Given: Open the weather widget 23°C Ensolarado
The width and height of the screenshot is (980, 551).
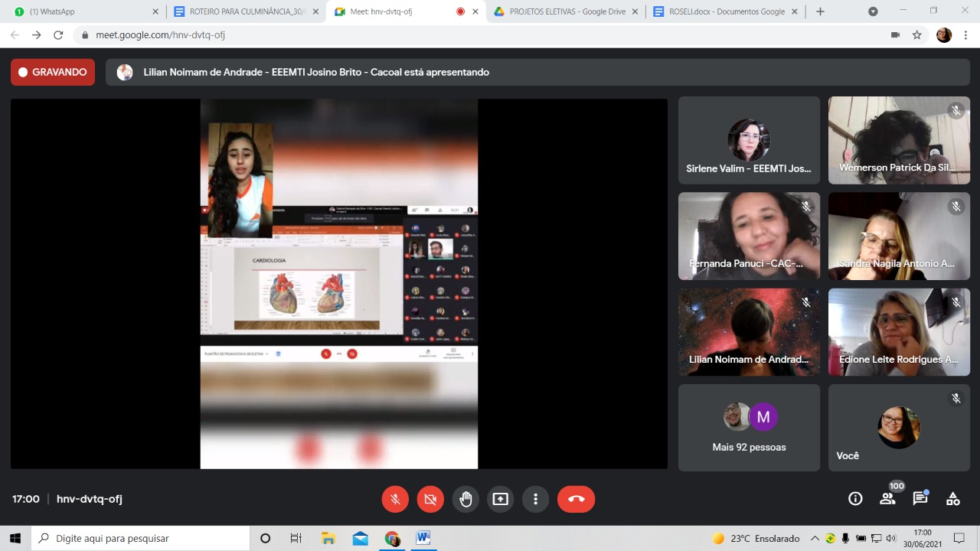Looking at the screenshot, I should pos(756,538).
